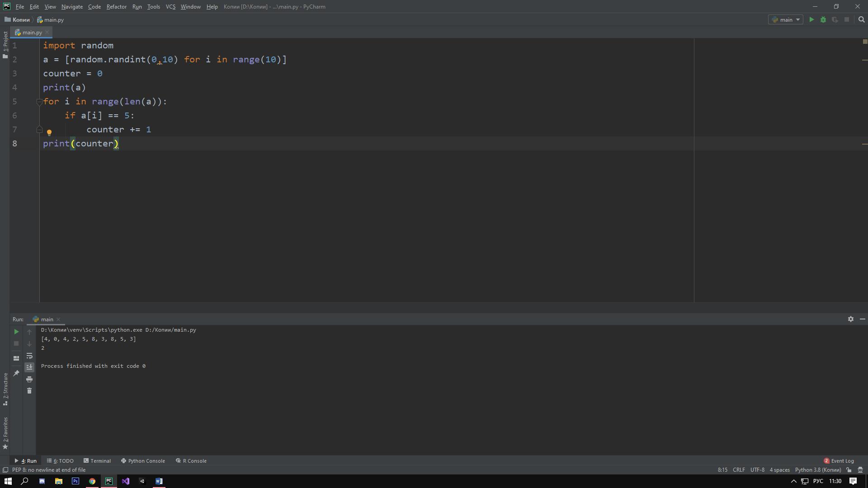The image size is (868, 488).
Task: Rerun main in the Run panel
Action: click(16, 332)
